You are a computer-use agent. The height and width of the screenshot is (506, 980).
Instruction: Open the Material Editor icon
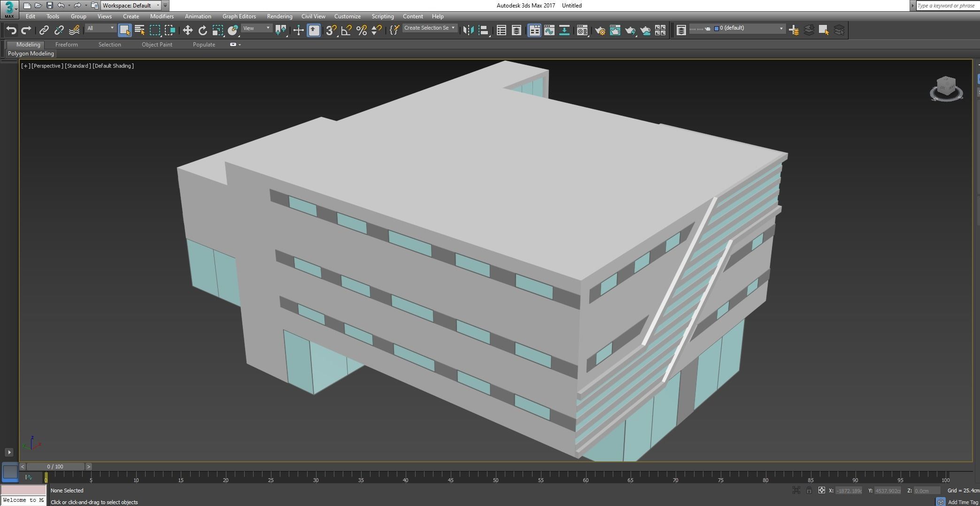click(x=582, y=30)
